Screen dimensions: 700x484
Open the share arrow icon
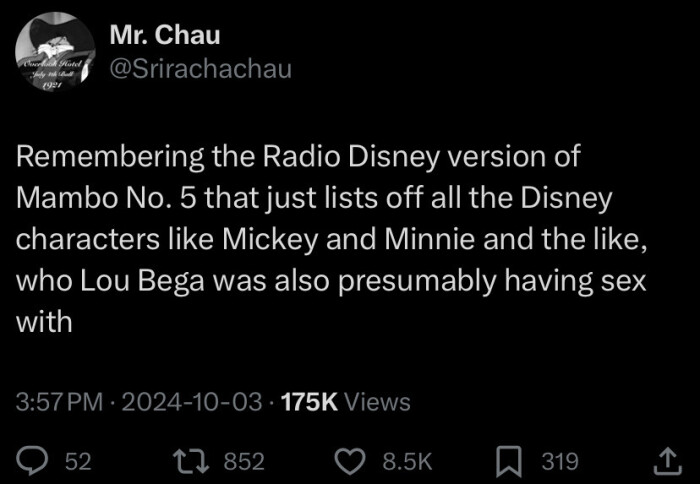point(665,460)
